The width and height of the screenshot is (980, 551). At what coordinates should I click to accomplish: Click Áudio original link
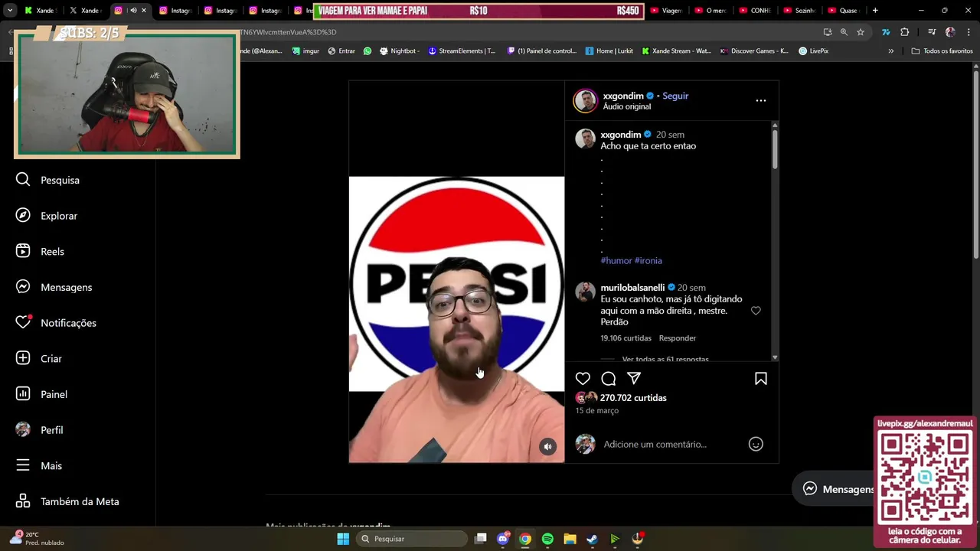[627, 106]
